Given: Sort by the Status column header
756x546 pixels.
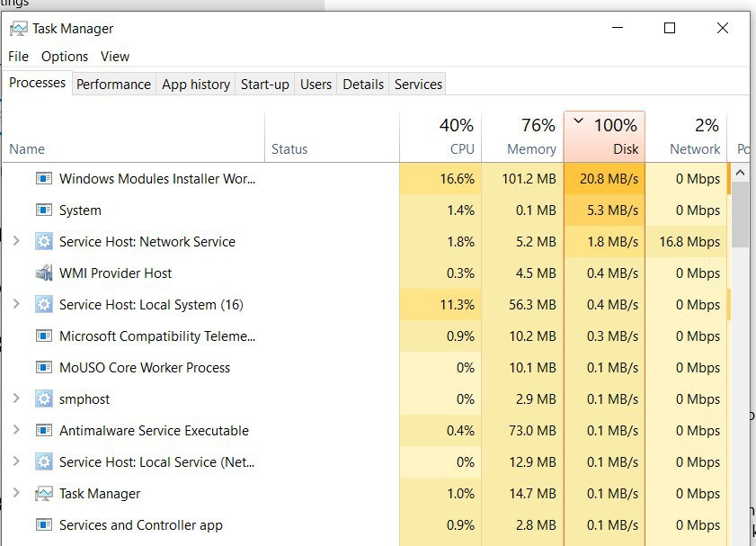Looking at the screenshot, I should 333,138.
